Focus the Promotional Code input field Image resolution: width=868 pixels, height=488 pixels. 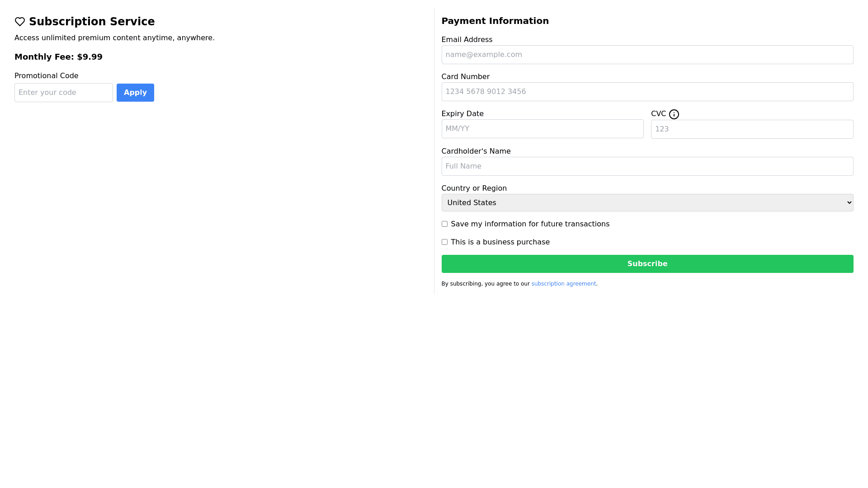[64, 93]
